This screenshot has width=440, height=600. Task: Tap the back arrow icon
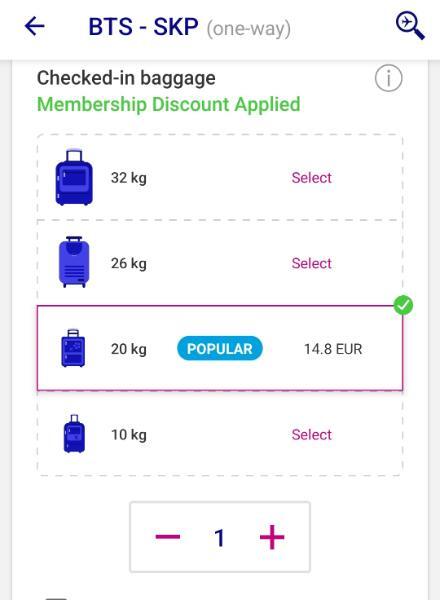point(34,26)
